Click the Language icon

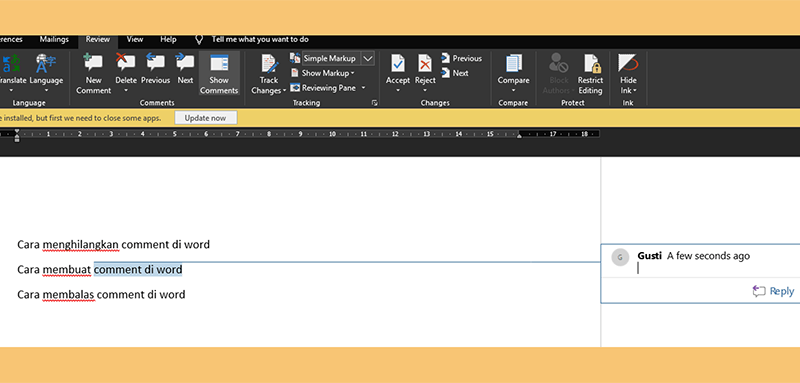[46, 63]
